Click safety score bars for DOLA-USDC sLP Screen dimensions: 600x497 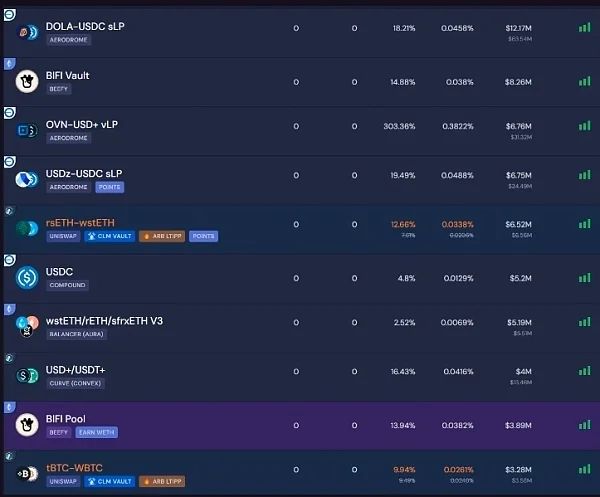click(584, 28)
